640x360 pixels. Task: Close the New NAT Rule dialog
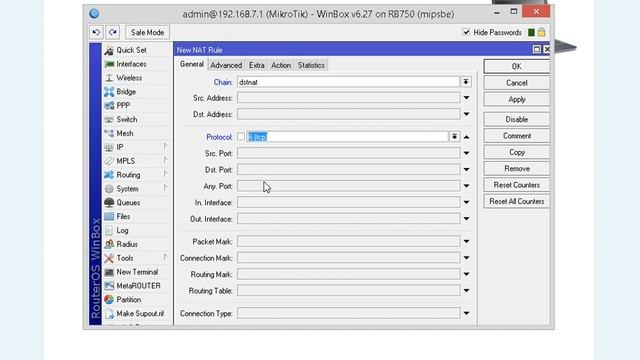click(x=547, y=49)
